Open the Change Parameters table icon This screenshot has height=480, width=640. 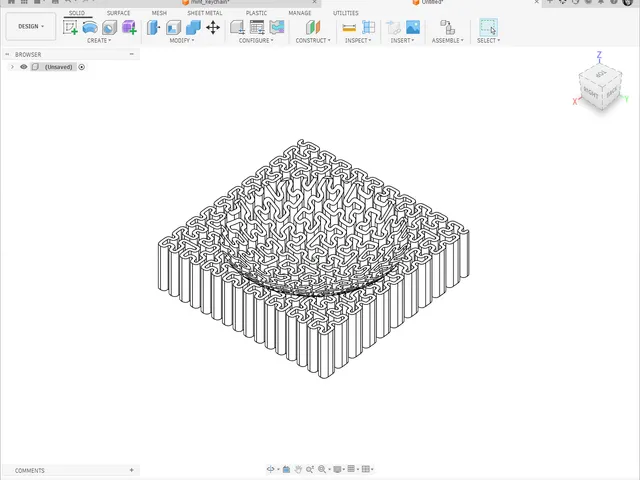pyautogui.click(x=257, y=28)
